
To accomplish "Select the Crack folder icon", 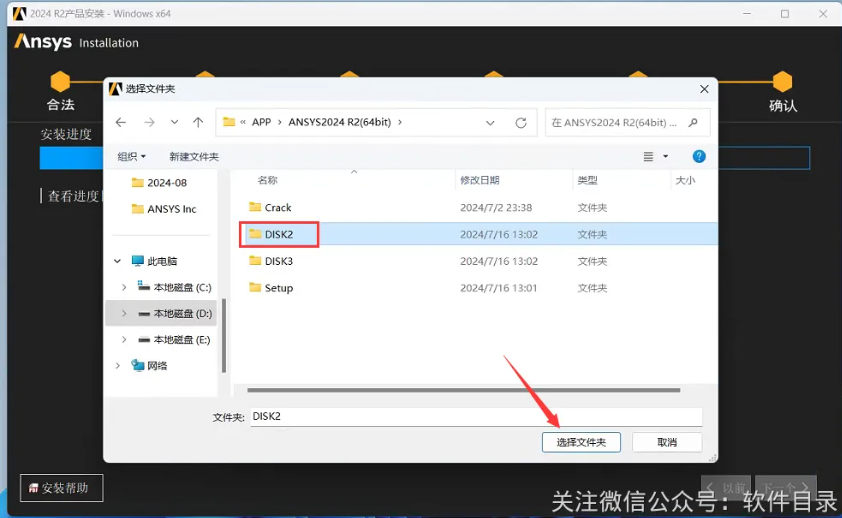I will (255, 208).
